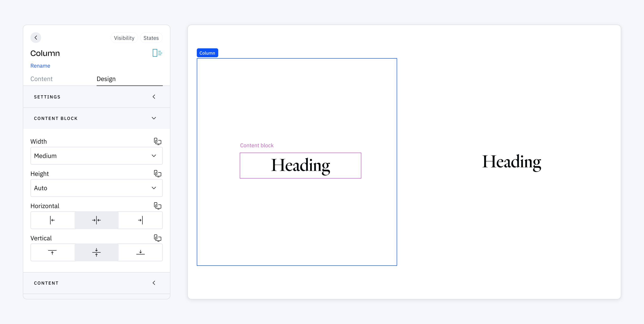Open the Width dropdown
Screen dimensions: 644x324
(96, 156)
